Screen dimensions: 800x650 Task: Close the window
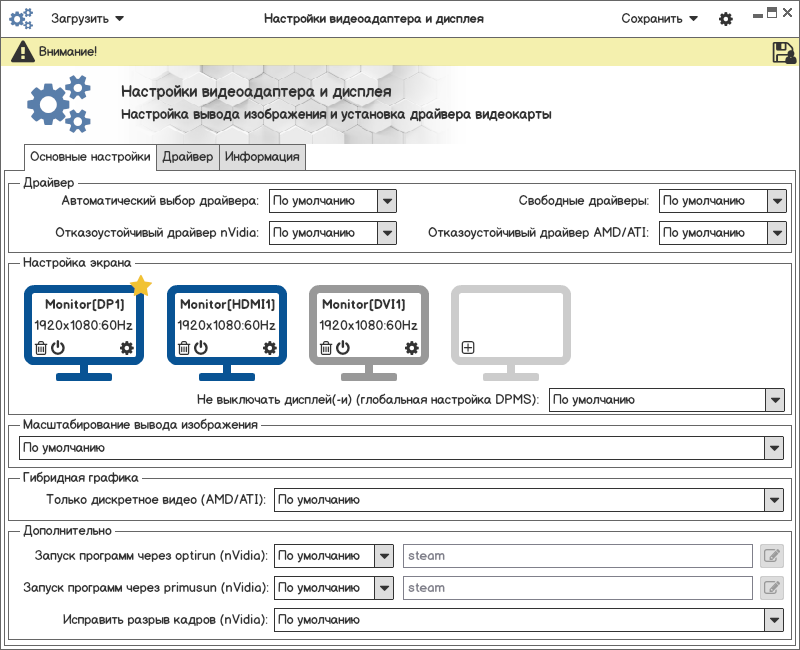(x=788, y=13)
